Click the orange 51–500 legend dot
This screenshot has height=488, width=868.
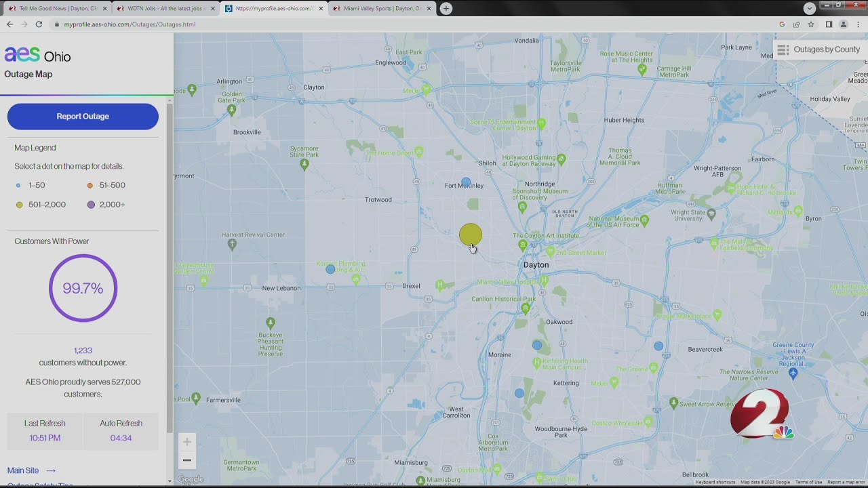click(90, 185)
